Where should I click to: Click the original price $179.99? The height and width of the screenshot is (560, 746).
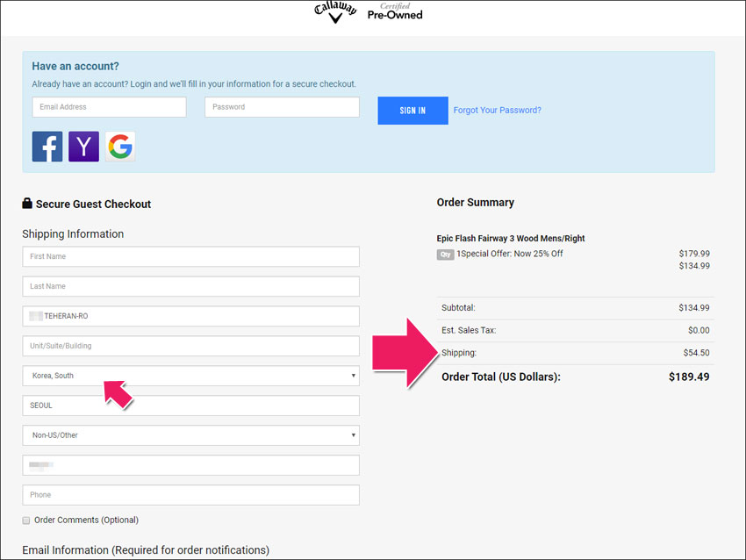click(694, 254)
